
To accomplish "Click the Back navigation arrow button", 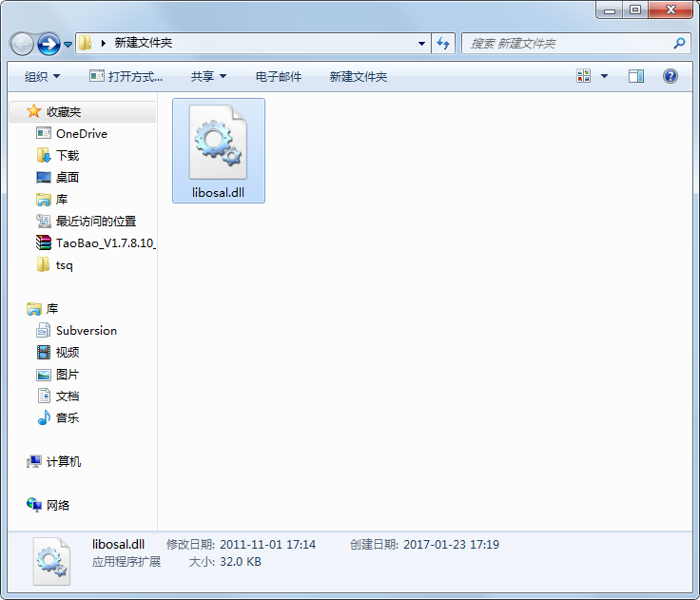I will [x=22, y=44].
